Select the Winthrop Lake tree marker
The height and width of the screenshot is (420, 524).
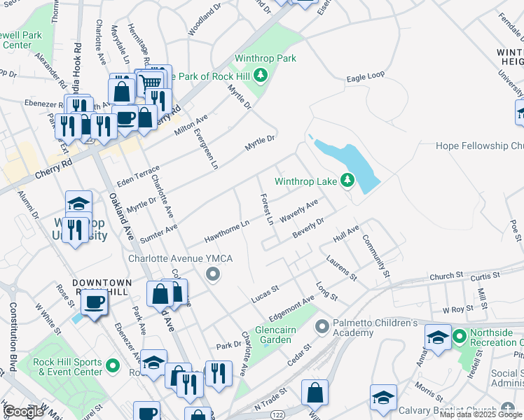(347, 181)
